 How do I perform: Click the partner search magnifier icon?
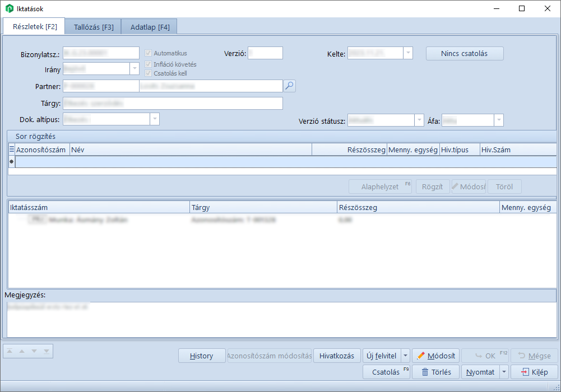click(289, 86)
